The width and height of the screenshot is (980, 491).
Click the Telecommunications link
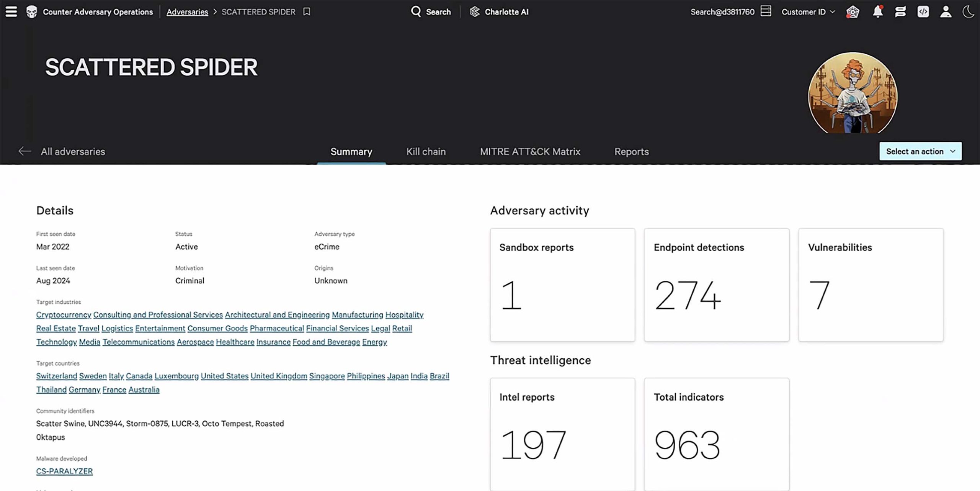point(139,342)
